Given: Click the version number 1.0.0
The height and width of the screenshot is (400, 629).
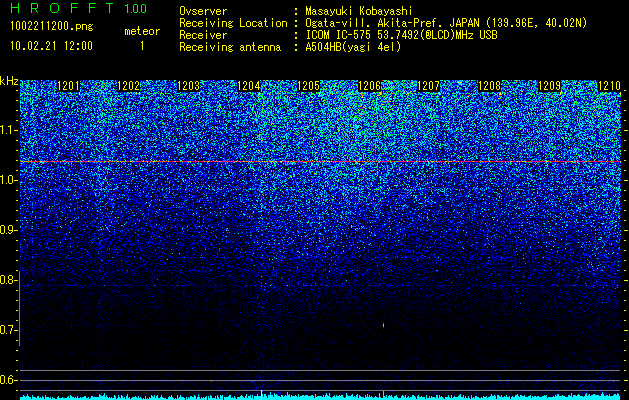Looking at the screenshot, I should (136, 9).
